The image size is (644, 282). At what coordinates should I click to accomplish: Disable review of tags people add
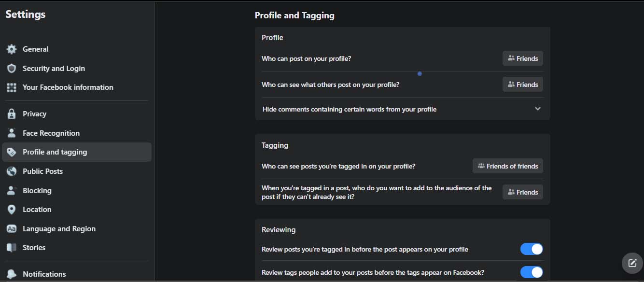pyautogui.click(x=531, y=272)
